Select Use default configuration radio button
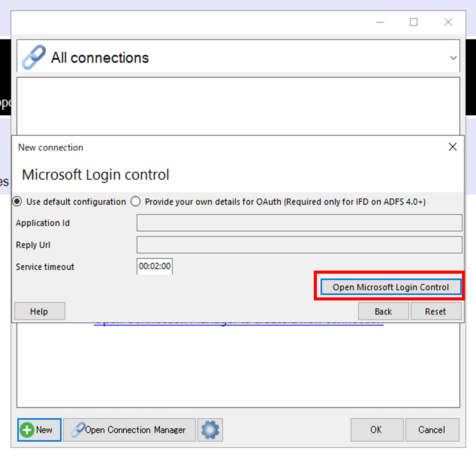Viewport: 476px width, 466px height. [x=17, y=202]
